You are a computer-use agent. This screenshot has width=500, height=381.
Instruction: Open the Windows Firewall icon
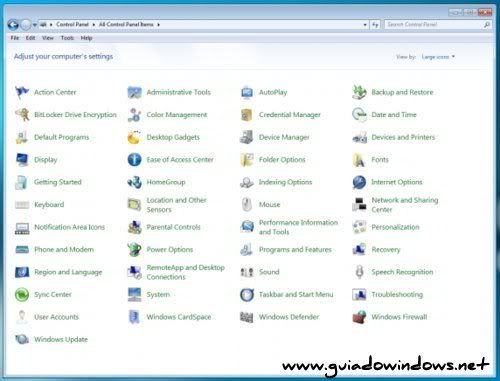(x=359, y=317)
